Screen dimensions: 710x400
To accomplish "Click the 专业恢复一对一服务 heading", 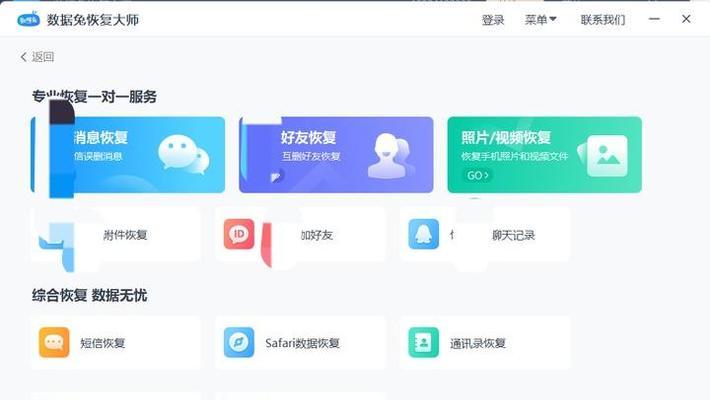I will [x=94, y=96].
